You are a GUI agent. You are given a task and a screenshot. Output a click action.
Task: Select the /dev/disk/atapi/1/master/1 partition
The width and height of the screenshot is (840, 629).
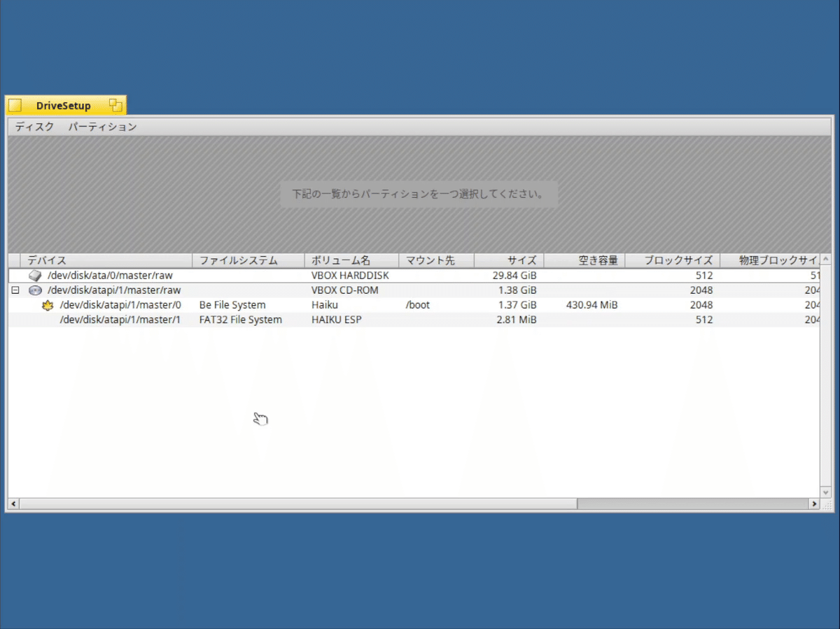[x=414, y=320]
